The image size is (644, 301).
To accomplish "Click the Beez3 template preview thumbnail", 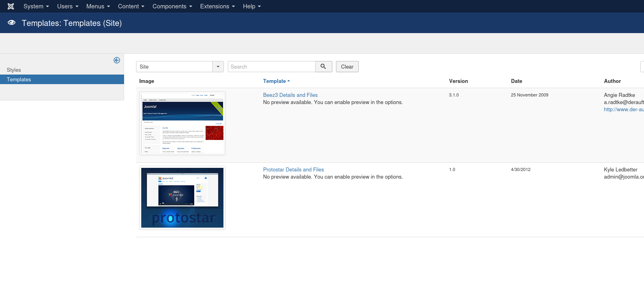I will (x=182, y=123).
